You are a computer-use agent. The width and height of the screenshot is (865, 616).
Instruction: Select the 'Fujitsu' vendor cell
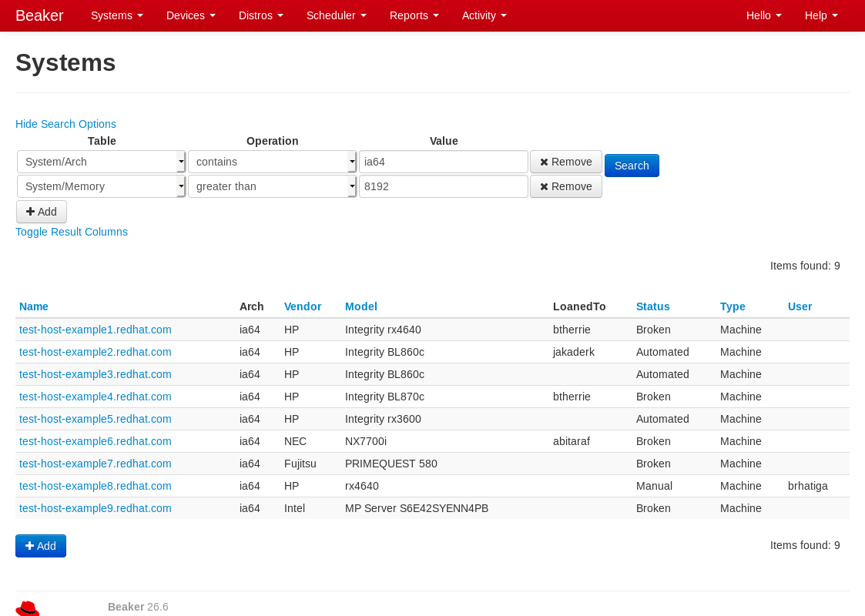click(x=300, y=464)
